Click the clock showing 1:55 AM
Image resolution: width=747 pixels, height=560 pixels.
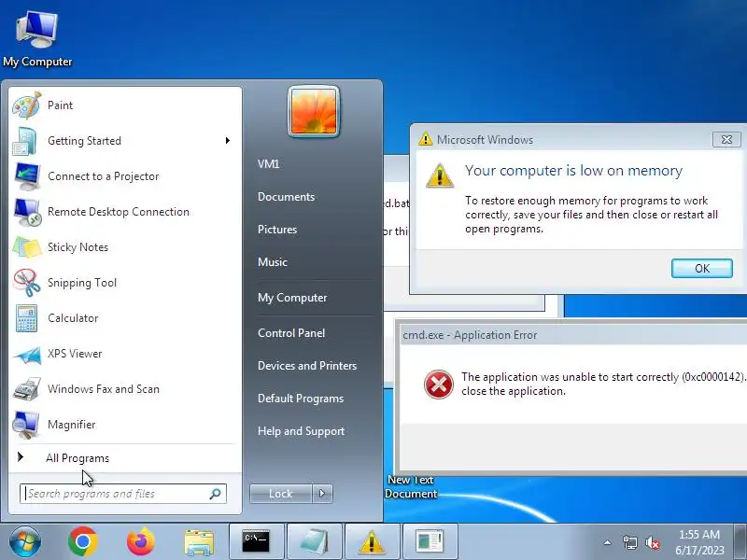(x=698, y=542)
